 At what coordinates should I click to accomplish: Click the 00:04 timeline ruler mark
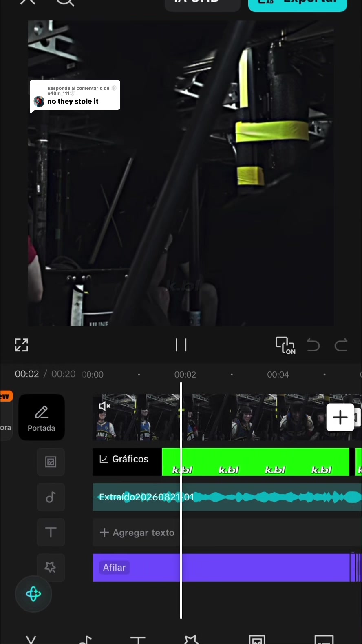click(x=278, y=375)
